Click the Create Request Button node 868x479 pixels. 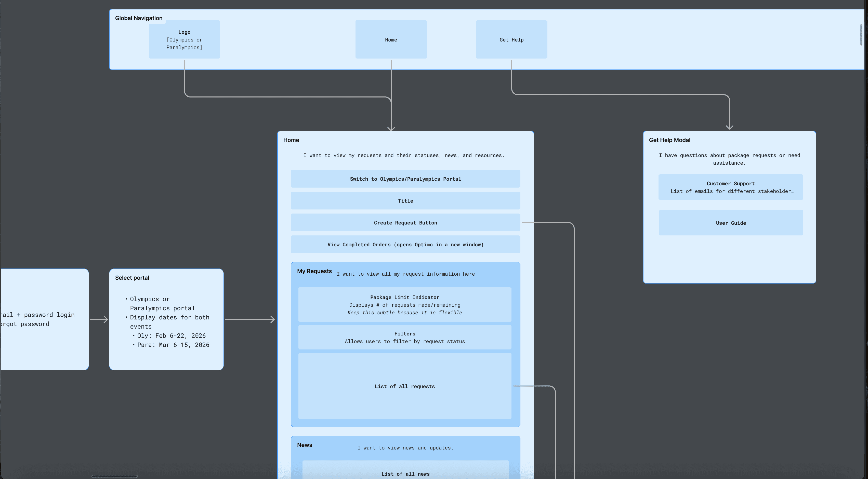(405, 222)
